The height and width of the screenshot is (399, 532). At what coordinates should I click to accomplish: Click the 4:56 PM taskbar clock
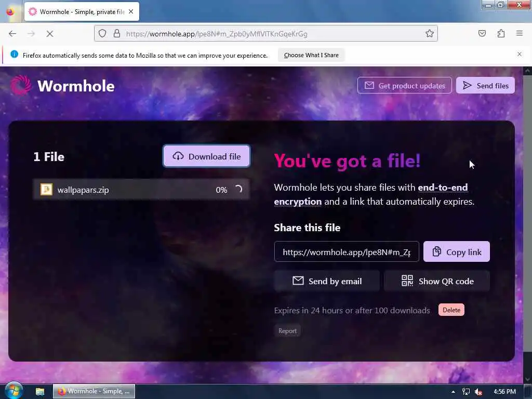pyautogui.click(x=504, y=392)
